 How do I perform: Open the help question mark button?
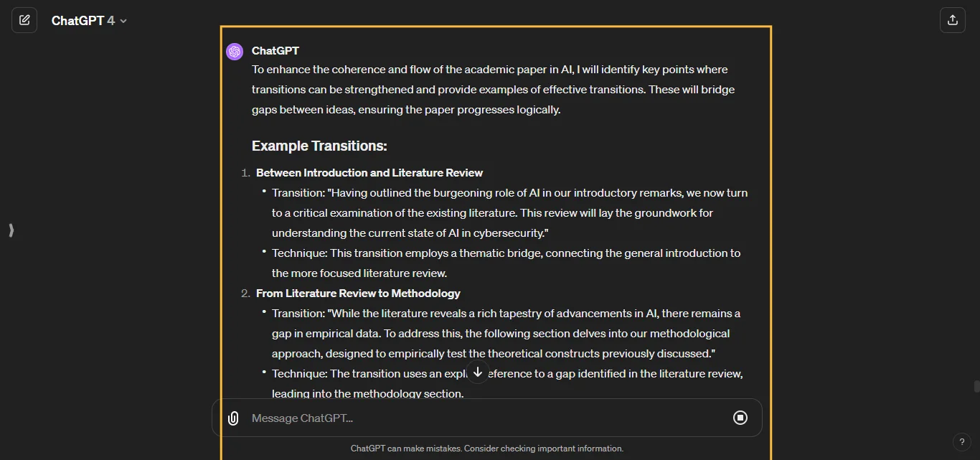pos(962,442)
